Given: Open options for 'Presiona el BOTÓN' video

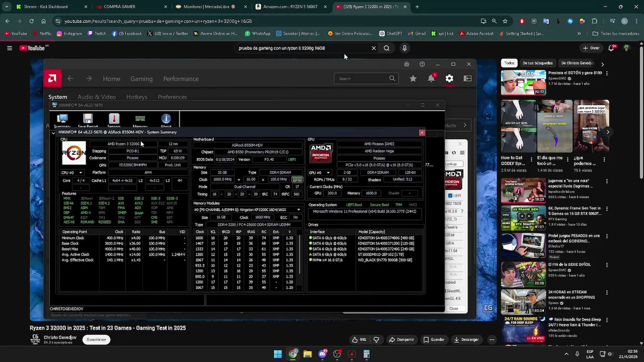Looking at the screenshot, I should pyautogui.click(x=607, y=73).
